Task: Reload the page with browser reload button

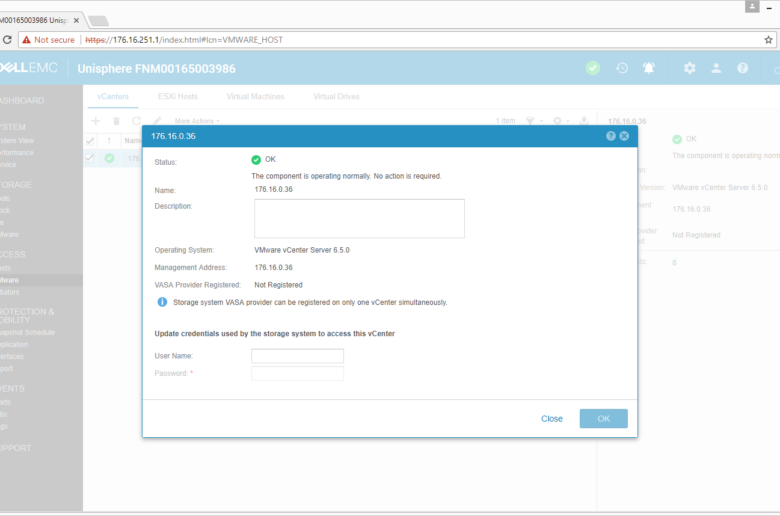Action: click(x=7, y=40)
